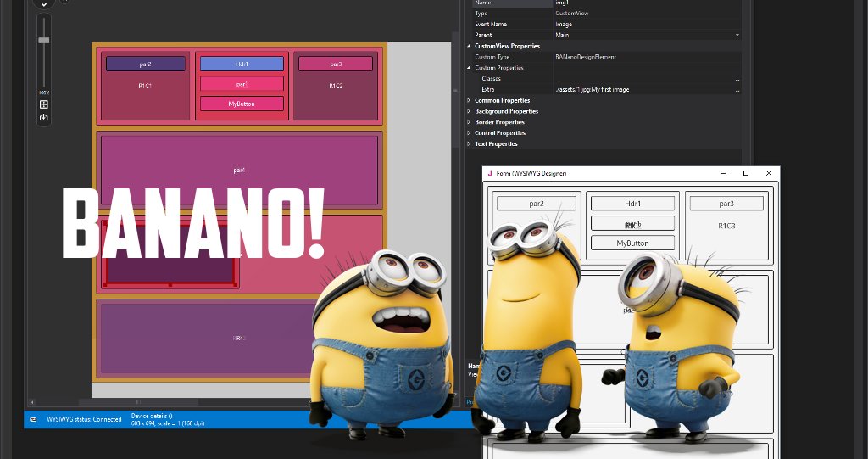Collapse the CustomView Properties section
Viewport: 868px width, 459px height.
click(470, 46)
